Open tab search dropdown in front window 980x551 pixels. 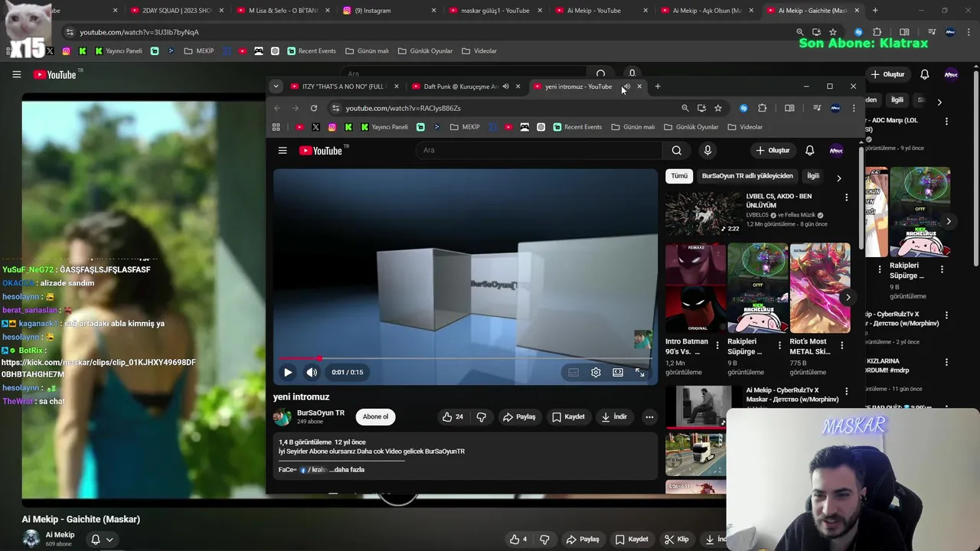[x=276, y=86]
